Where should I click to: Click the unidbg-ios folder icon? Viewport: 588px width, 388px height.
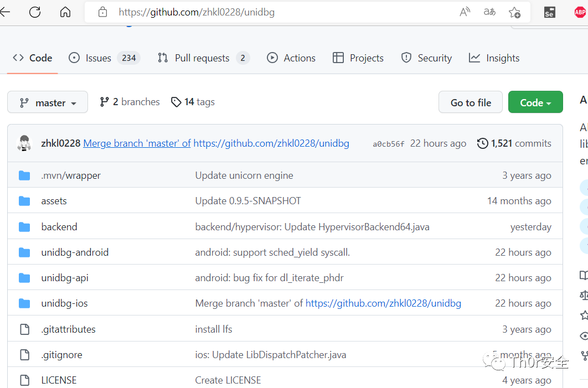[24, 303]
